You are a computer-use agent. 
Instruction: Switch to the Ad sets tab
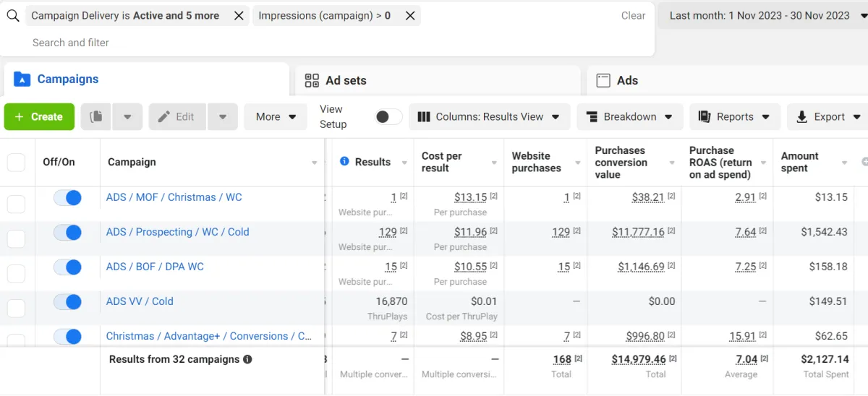coord(346,80)
